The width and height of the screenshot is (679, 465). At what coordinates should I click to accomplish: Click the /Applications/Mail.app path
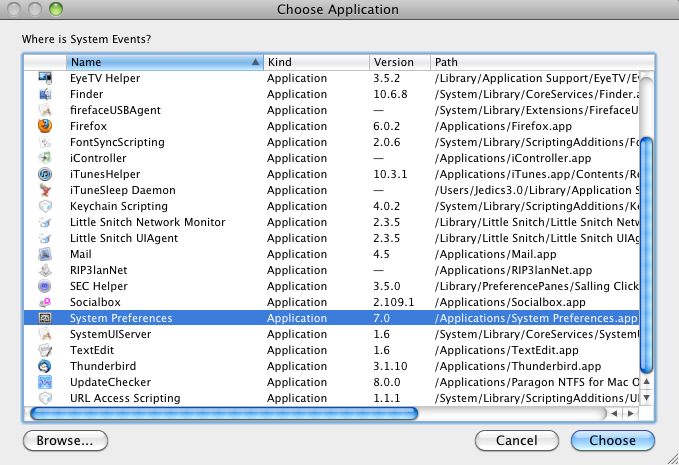click(496, 255)
